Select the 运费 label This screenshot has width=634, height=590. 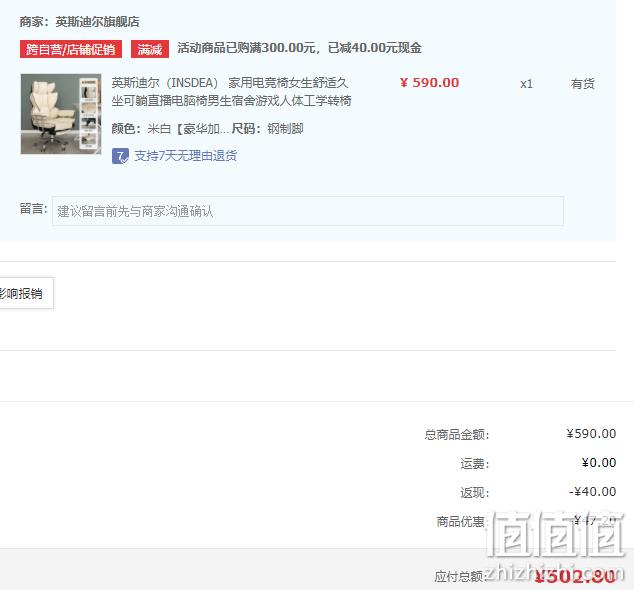pyautogui.click(x=475, y=463)
